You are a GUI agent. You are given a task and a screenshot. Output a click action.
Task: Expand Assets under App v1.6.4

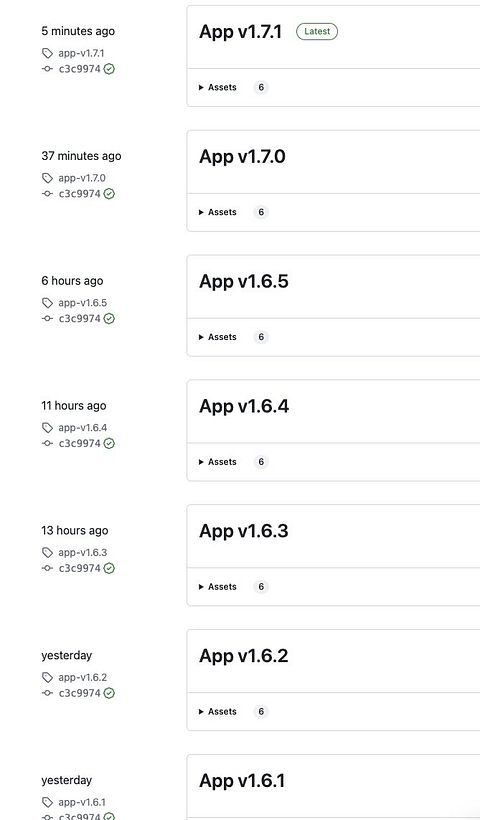point(218,462)
